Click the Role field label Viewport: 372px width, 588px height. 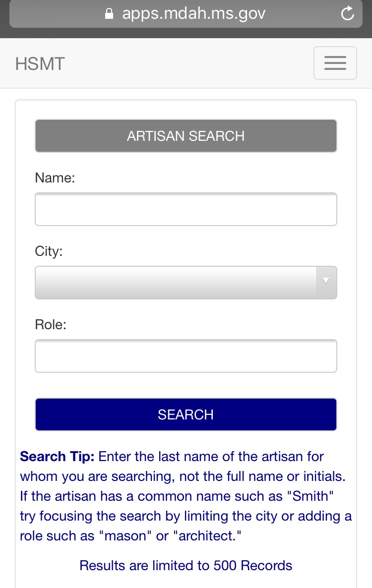tap(50, 325)
